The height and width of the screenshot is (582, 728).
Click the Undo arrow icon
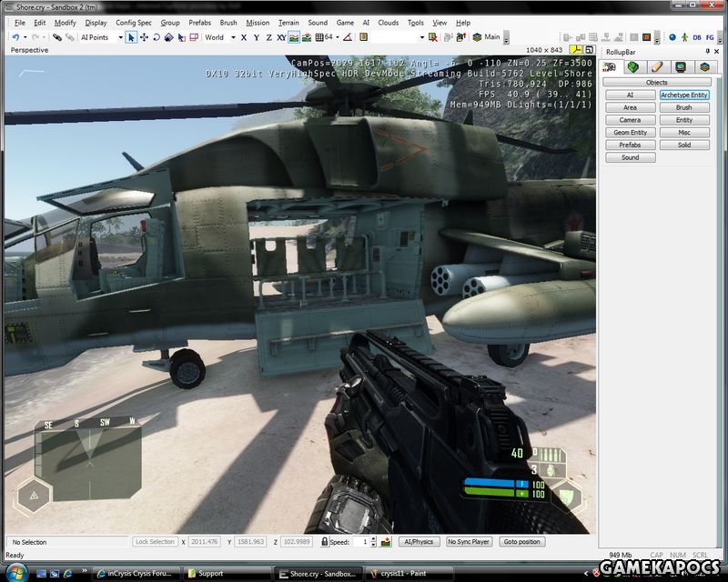point(15,37)
